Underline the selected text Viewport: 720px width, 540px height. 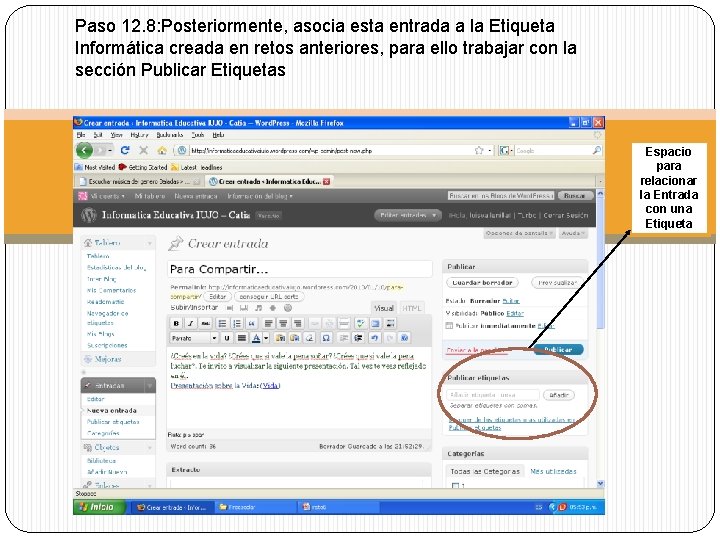tap(227, 338)
